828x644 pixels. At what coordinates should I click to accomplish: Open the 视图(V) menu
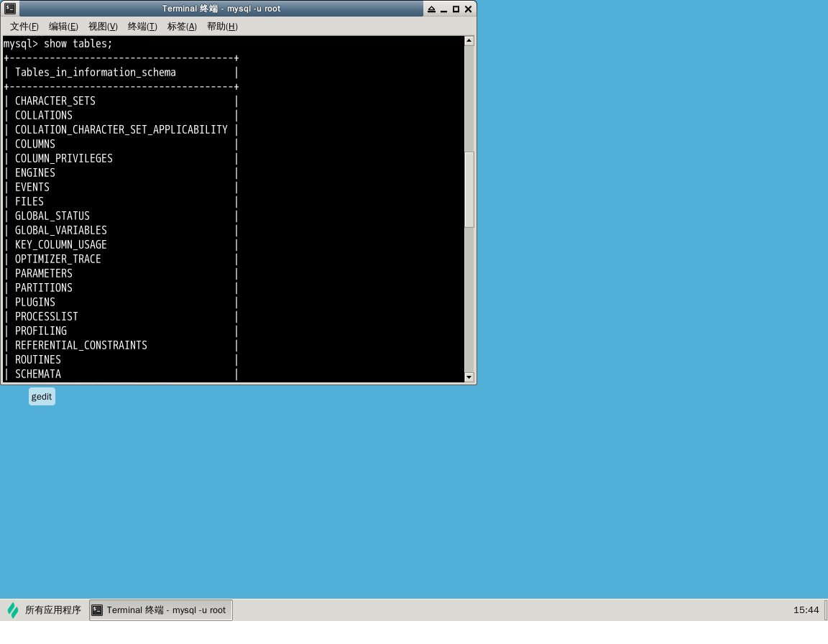103,27
